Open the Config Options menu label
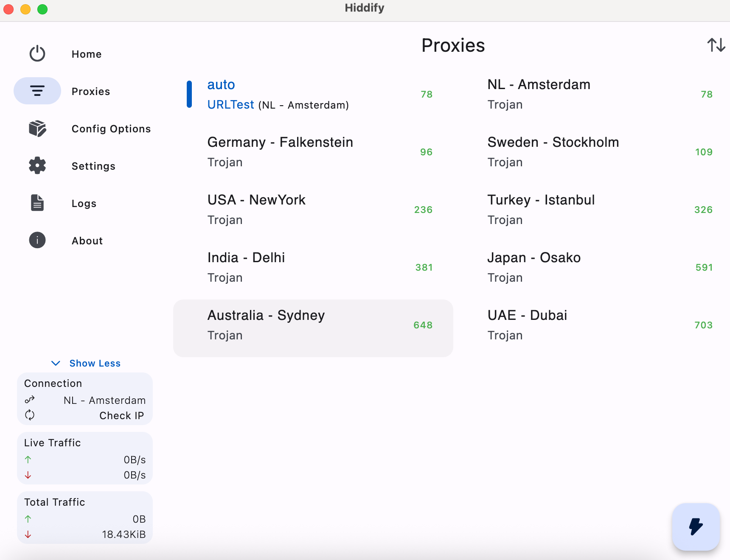Screen dimensions: 730x560 (x=111, y=129)
